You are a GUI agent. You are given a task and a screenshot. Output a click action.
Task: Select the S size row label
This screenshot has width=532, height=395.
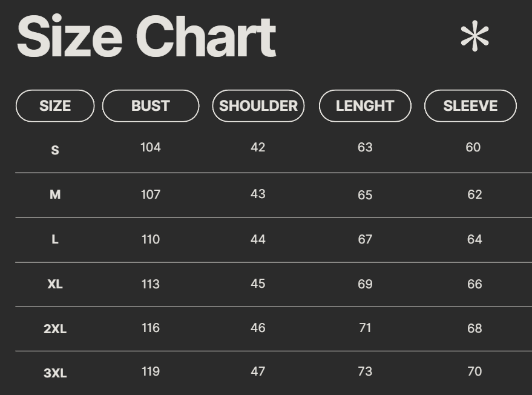(x=55, y=150)
